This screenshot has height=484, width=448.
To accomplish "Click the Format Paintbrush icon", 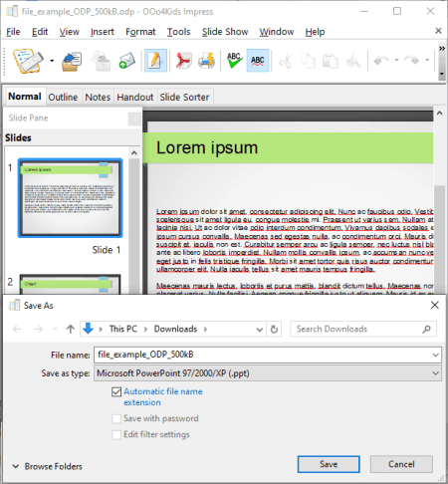I will point(353,61).
